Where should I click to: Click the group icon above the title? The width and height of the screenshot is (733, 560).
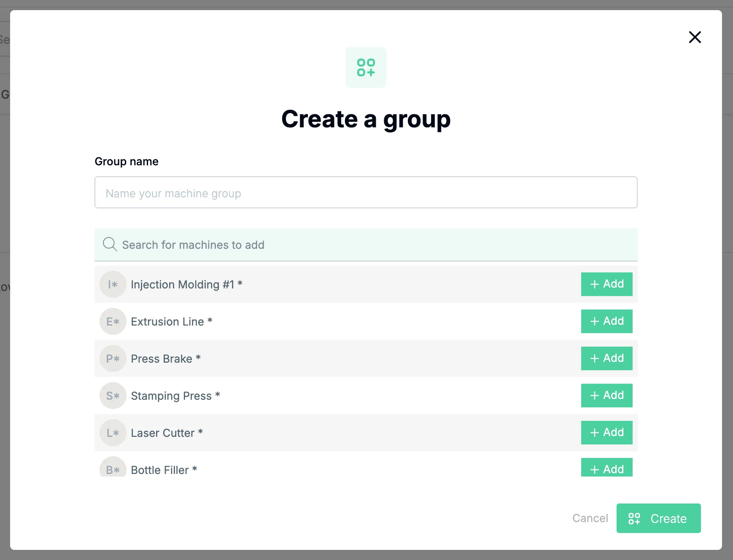tap(366, 67)
